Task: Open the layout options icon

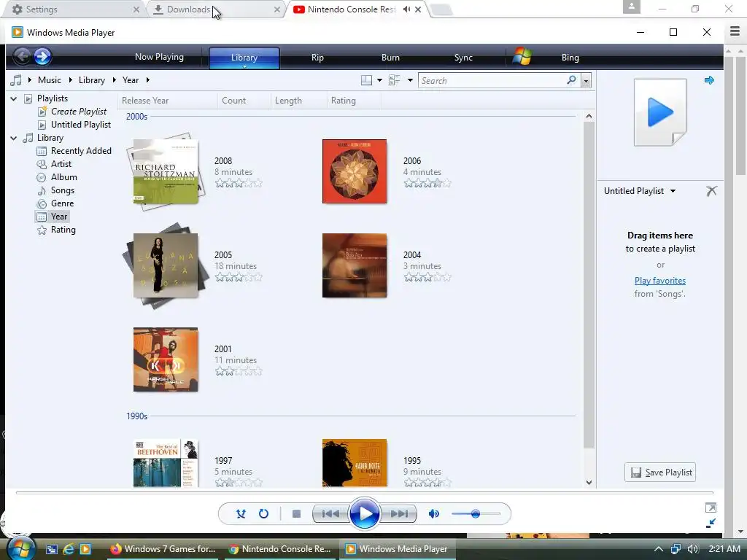Action: pyautogui.click(x=366, y=80)
